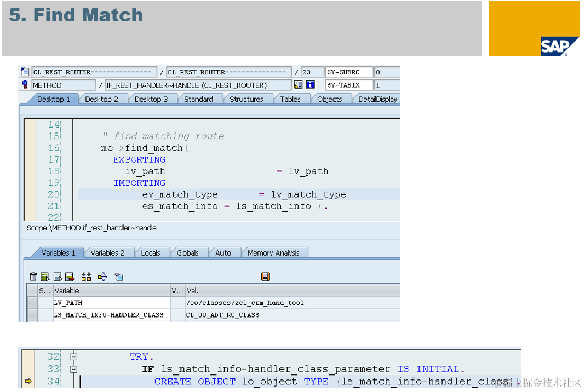
Task: Click the LV_PATH variable cell
Action: pyautogui.click(x=112, y=302)
